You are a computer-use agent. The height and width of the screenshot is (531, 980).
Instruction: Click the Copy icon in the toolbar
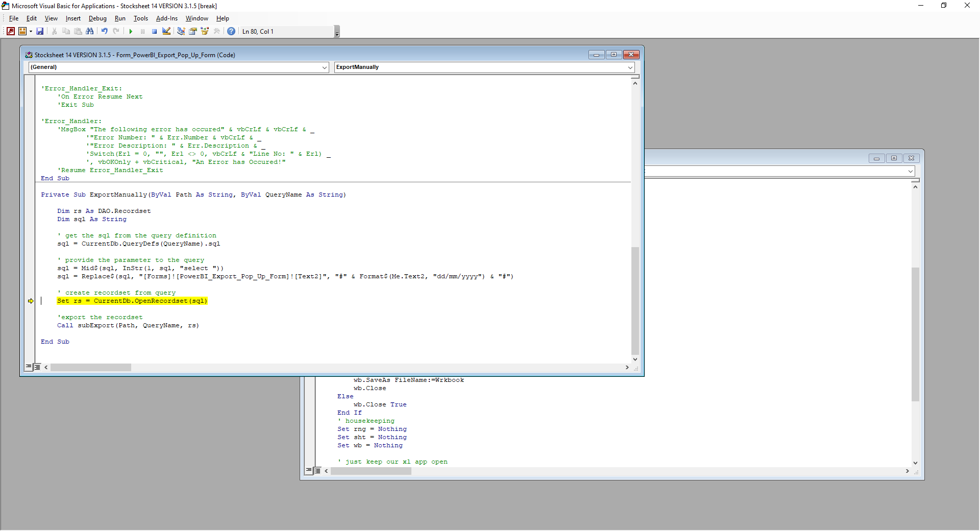[x=66, y=31]
